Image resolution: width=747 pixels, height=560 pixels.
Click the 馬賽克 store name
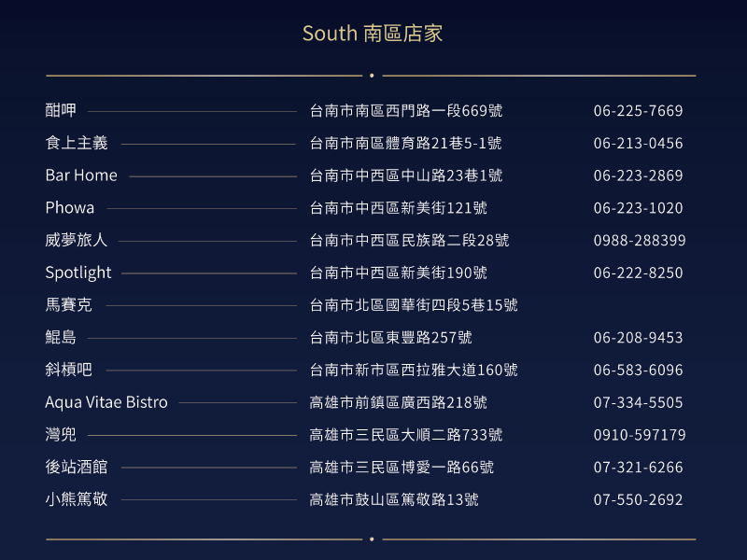(68, 305)
